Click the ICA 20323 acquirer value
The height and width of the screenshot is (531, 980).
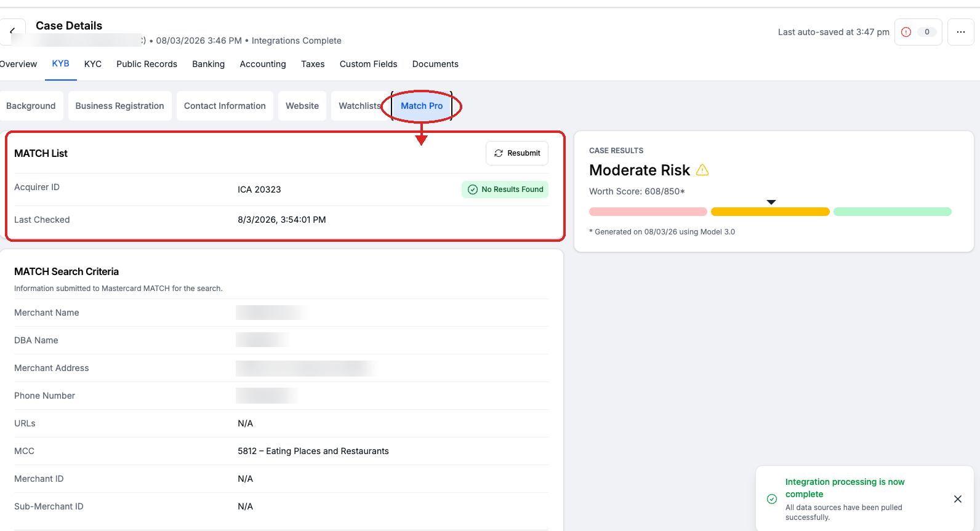(259, 190)
